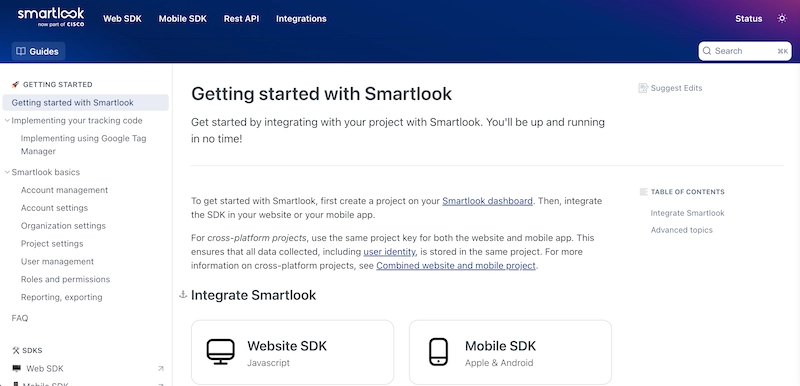
Task: Open Account settings page
Action: 54,208
